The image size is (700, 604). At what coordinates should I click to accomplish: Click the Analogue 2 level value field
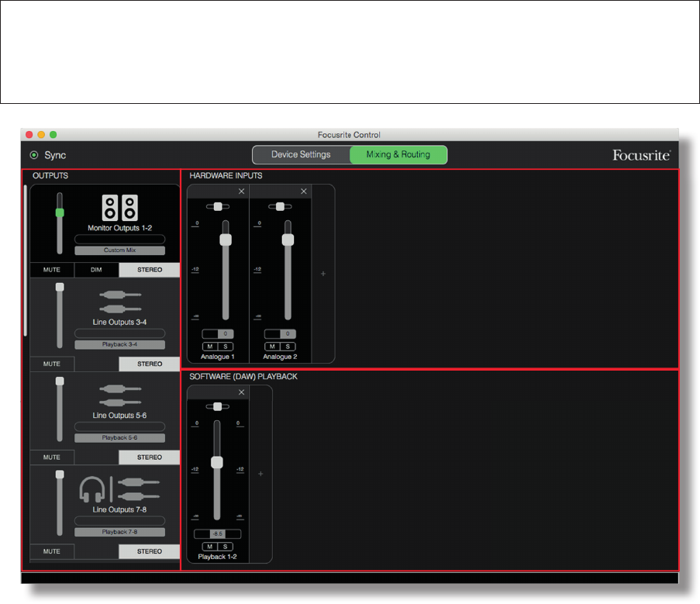point(281,334)
